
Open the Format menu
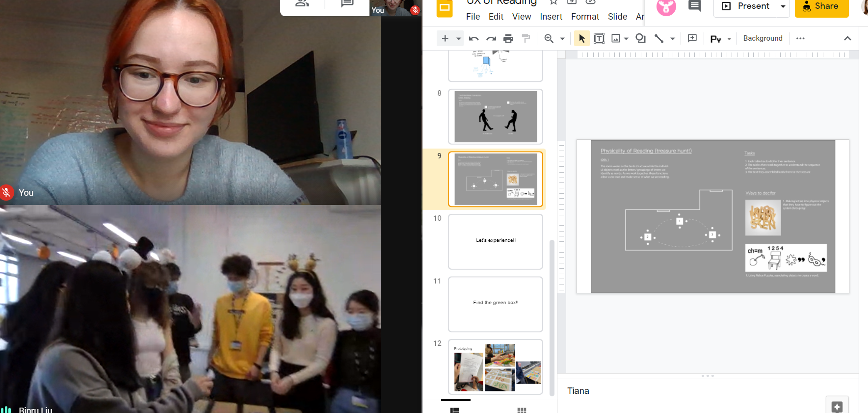[585, 17]
